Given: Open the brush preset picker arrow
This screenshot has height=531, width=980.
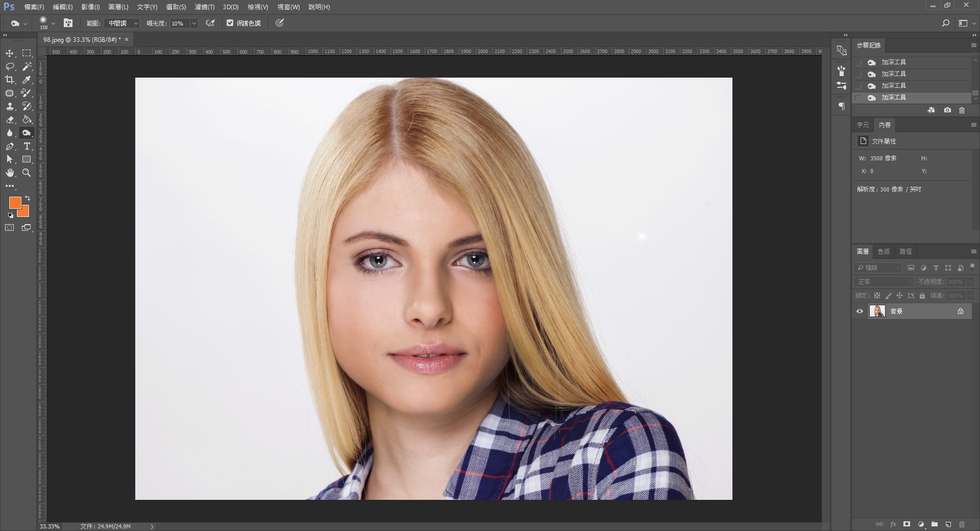Looking at the screenshot, I should (x=53, y=23).
